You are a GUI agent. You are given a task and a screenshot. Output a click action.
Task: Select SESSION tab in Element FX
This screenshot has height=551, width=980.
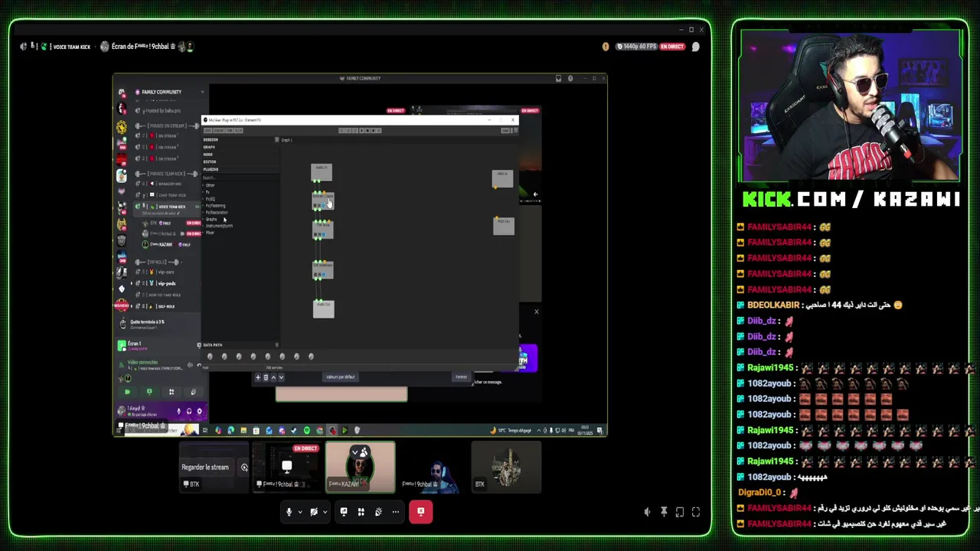click(x=211, y=140)
